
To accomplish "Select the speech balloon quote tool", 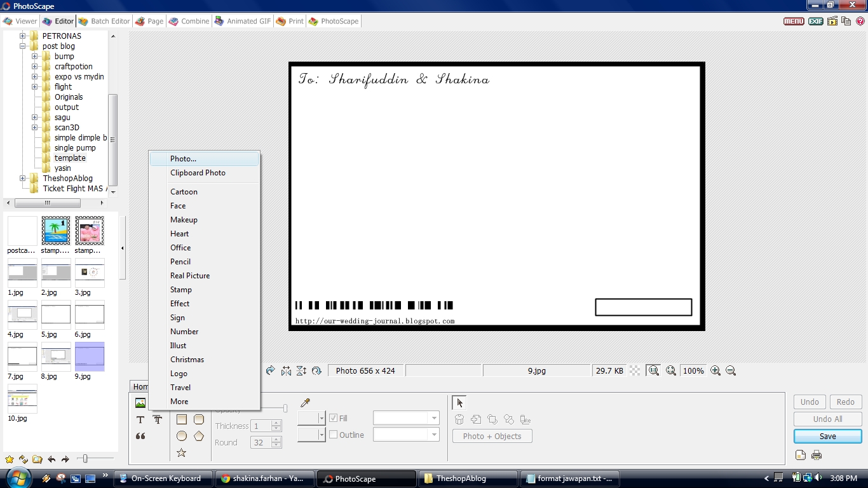I will pyautogui.click(x=140, y=436).
